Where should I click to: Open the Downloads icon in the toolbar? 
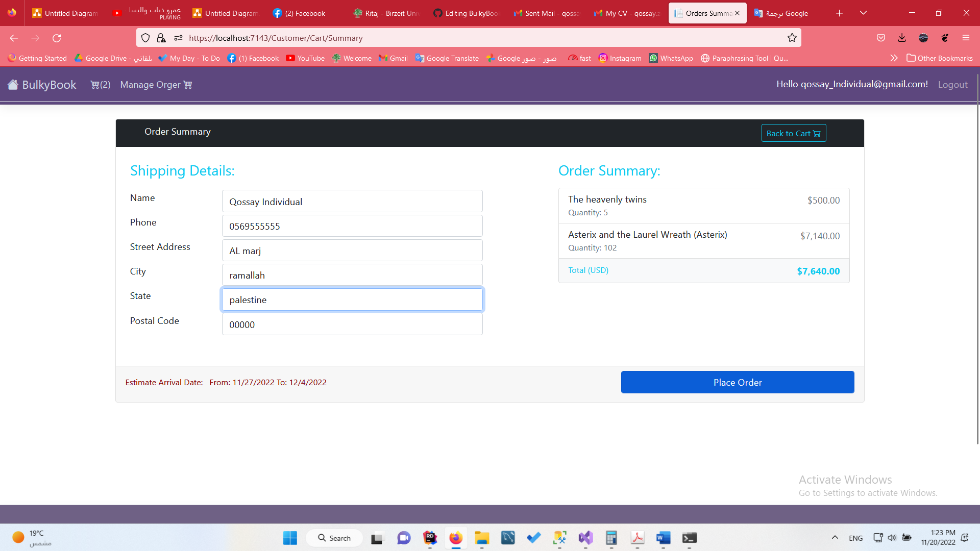901,38
